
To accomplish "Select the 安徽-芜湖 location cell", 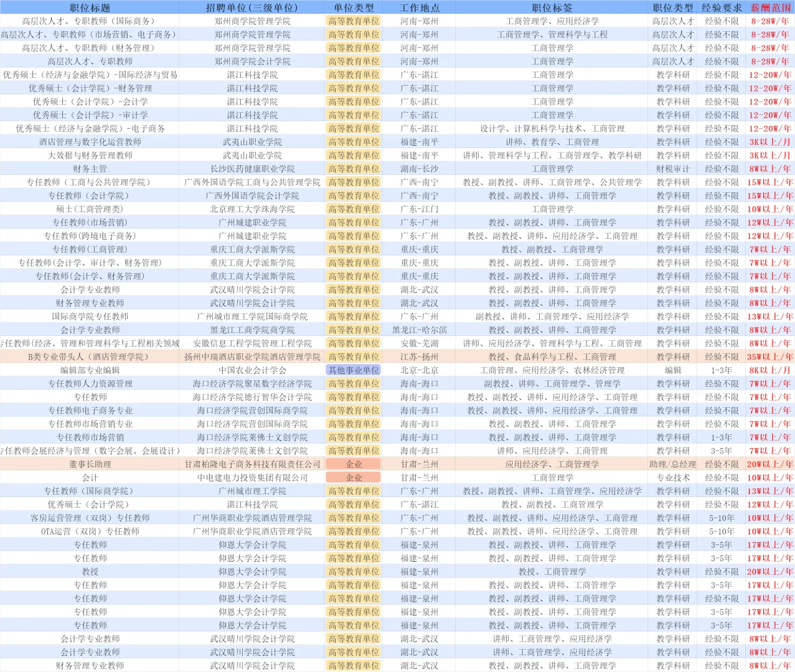I will 419,343.
